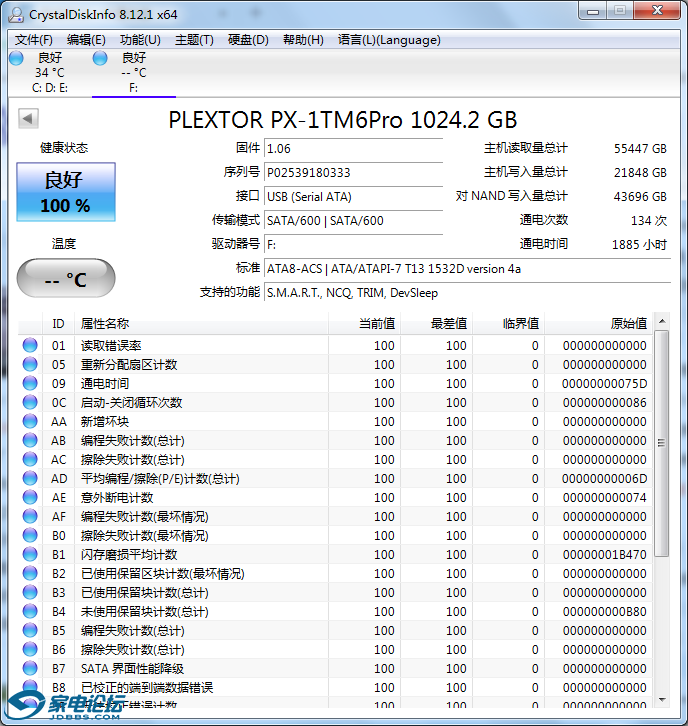Click the status icon for attribute B4
Viewport: 688px width, 726px height.
click(30, 611)
